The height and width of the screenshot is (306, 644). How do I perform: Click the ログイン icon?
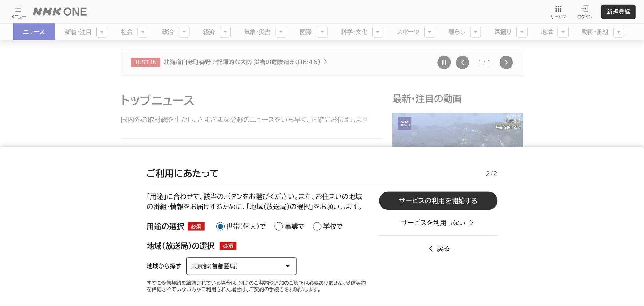coord(585,12)
